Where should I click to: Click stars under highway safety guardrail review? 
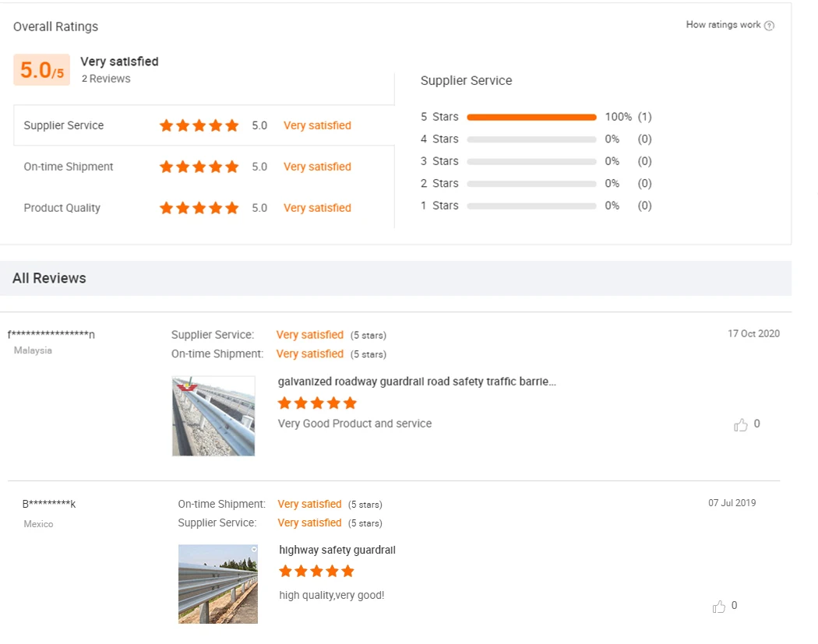click(x=316, y=572)
